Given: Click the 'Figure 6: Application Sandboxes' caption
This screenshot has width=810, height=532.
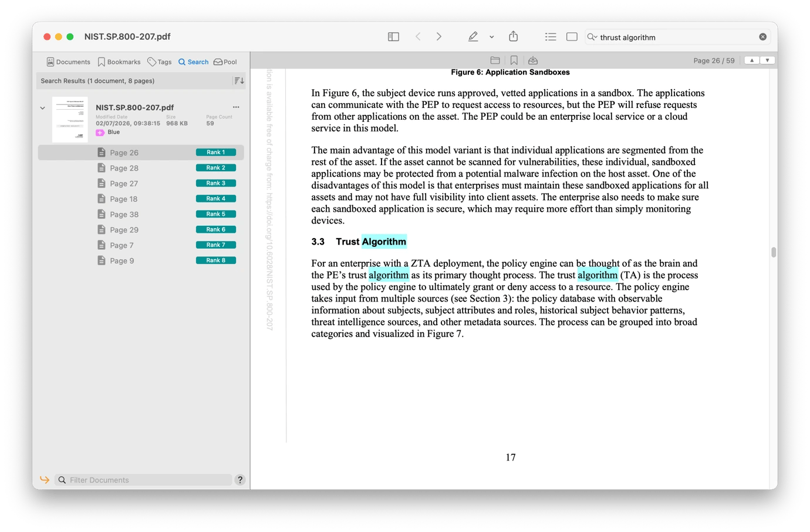Looking at the screenshot, I should coord(510,72).
